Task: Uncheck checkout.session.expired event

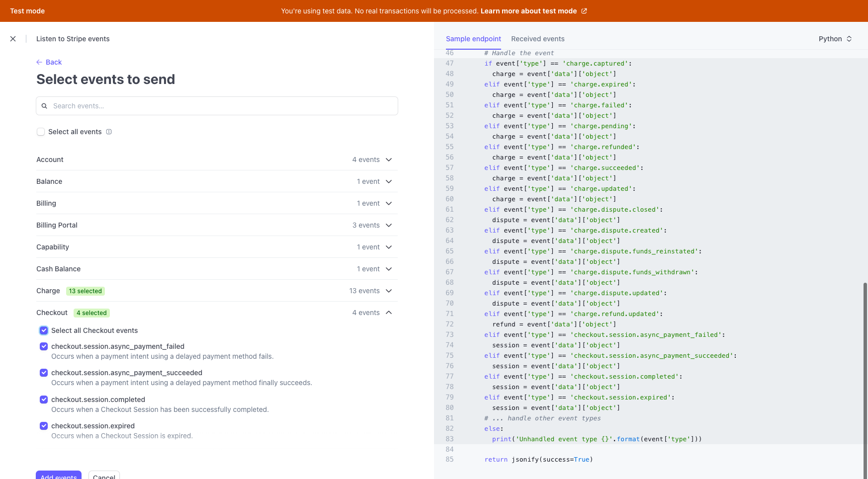Action: click(44, 426)
